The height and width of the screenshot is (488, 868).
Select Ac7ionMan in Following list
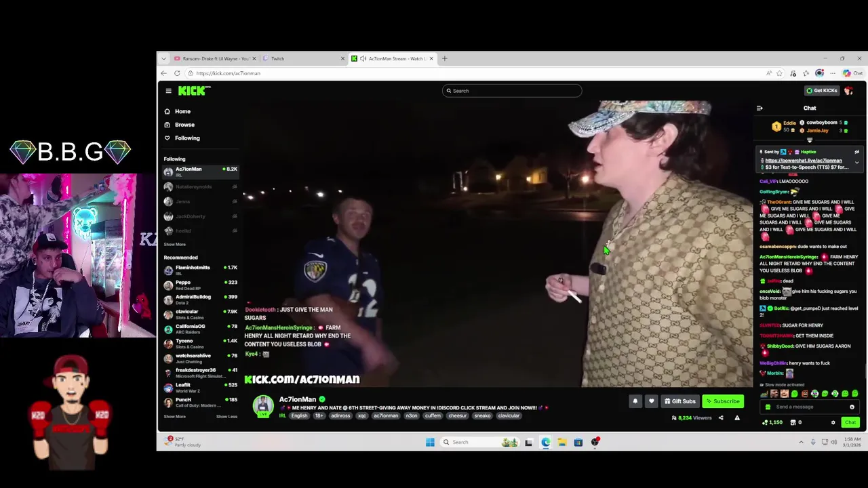pos(200,171)
